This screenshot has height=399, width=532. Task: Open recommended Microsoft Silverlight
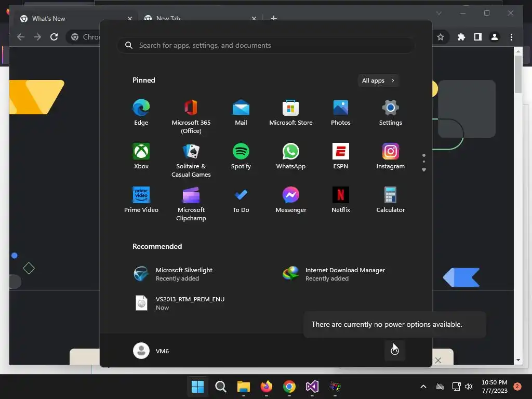[173, 274]
